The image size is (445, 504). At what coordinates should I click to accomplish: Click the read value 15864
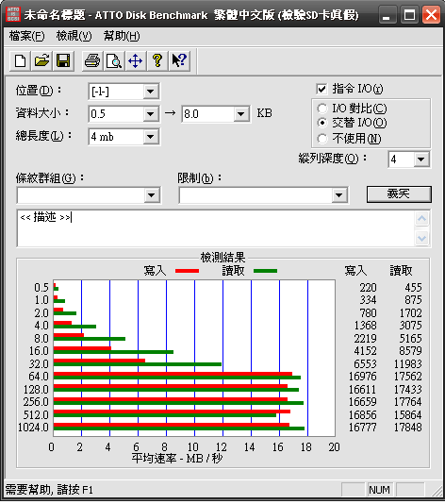coord(407,415)
